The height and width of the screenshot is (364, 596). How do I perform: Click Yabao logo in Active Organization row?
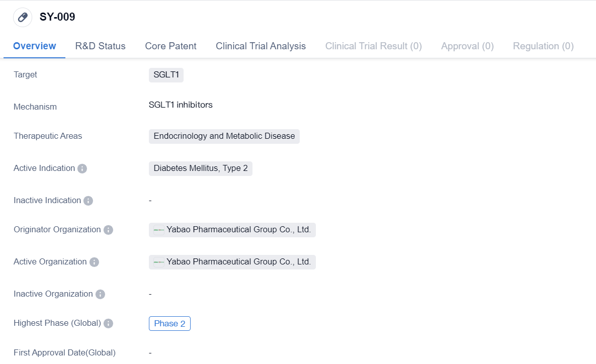pos(159,262)
